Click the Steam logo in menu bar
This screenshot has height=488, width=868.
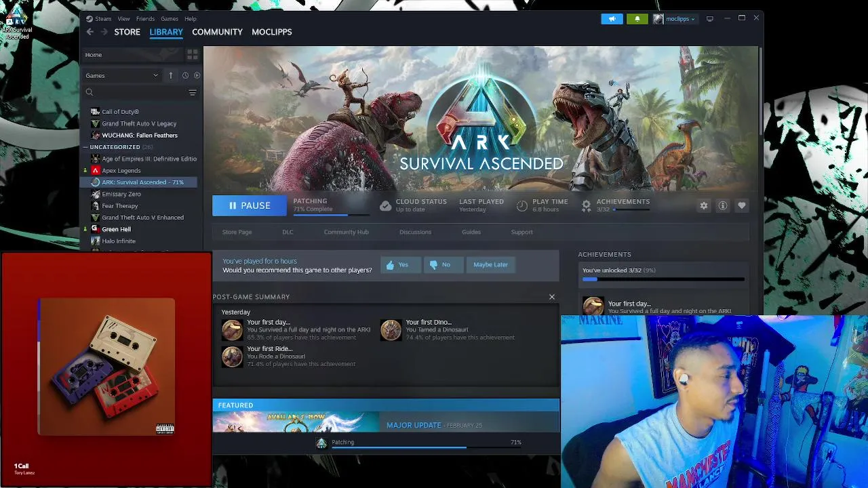point(90,19)
